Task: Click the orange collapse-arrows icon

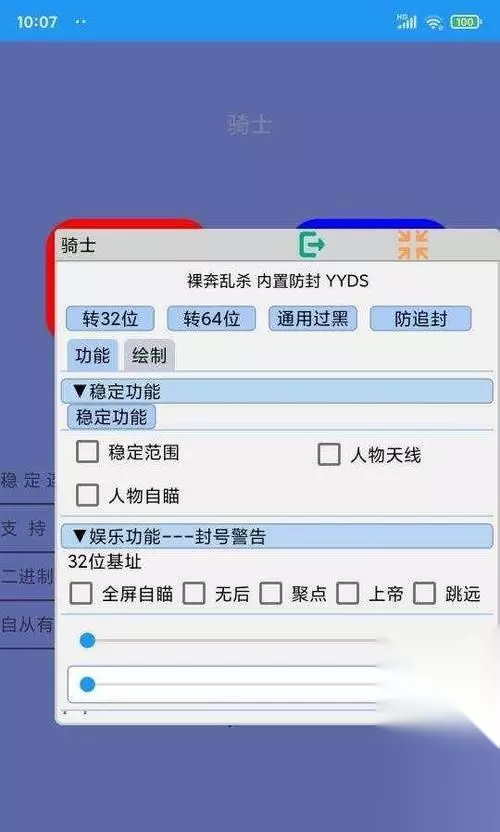Action: 412,245
